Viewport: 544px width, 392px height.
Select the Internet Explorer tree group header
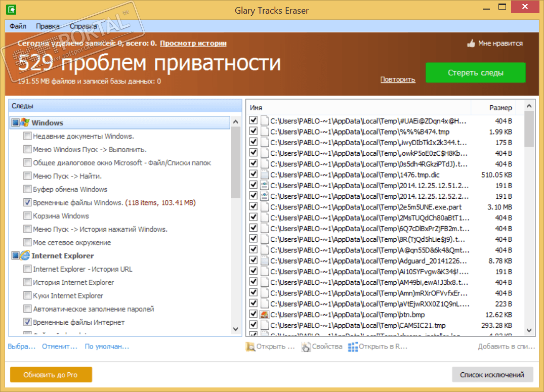coord(63,255)
